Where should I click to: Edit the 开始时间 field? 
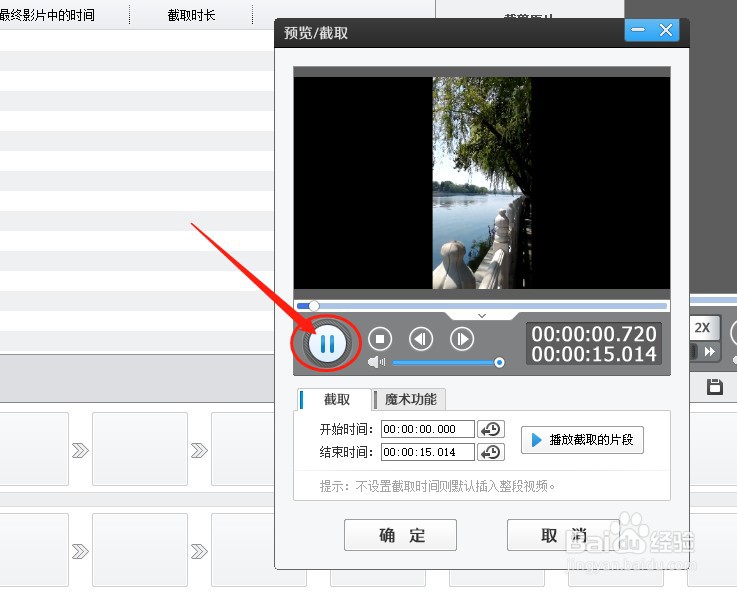point(428,429)
